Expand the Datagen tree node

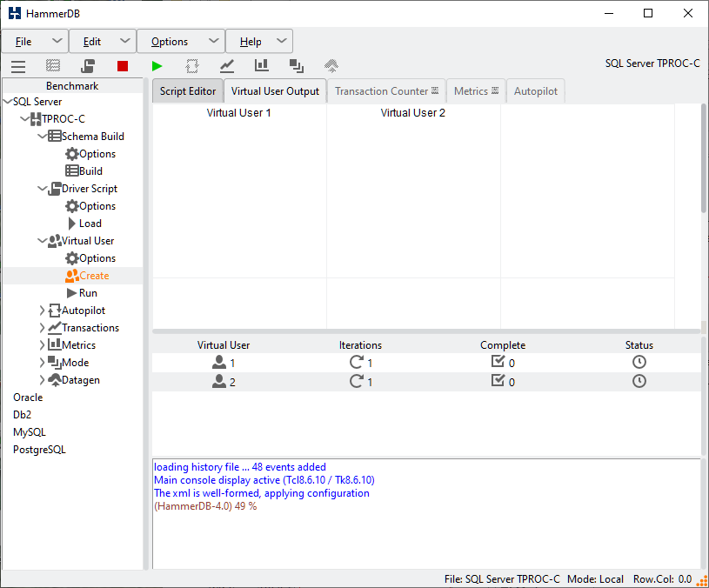(x=42, y=380)
